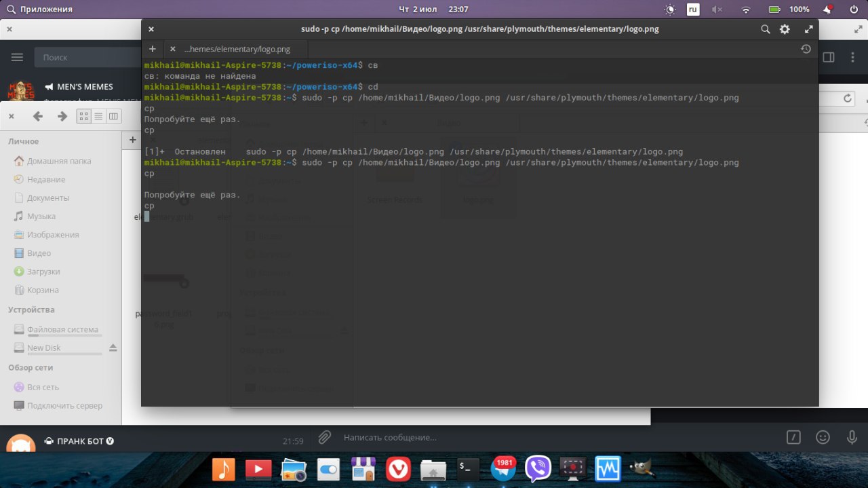Launch Vivaldi browser from dock
The width and height of the screenshot is (868, 488).
[398, 469]
